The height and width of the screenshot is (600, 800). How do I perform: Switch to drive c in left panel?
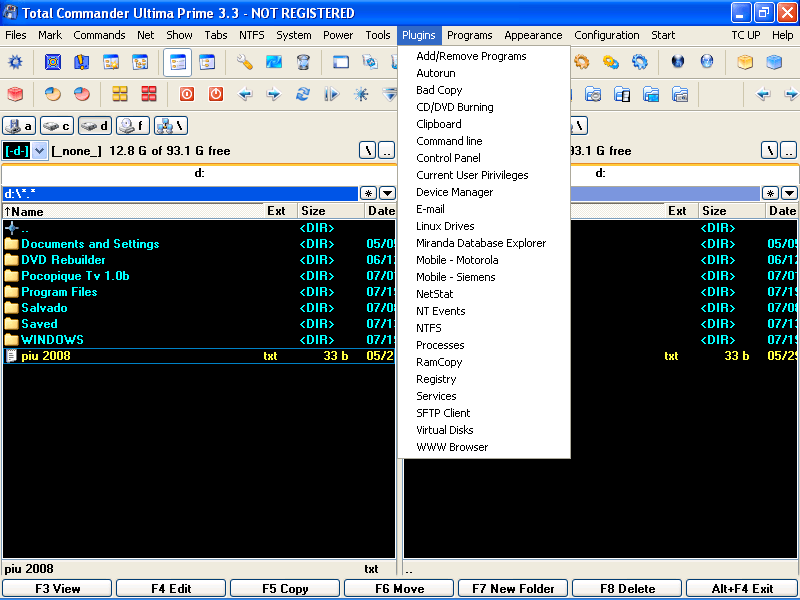pos(57,126)
